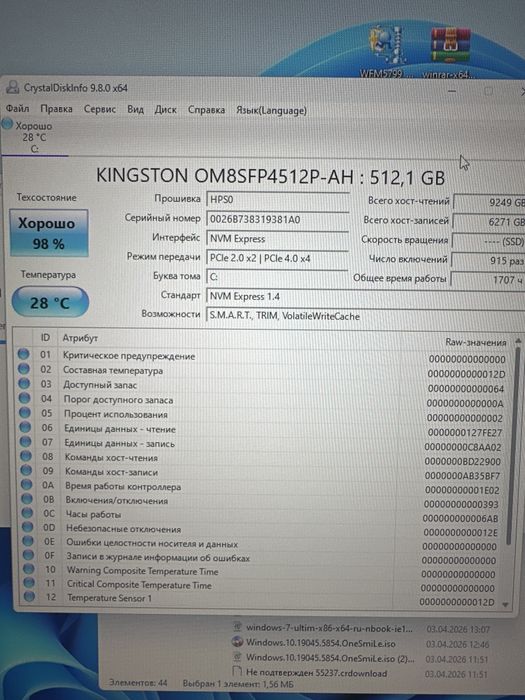This screenshot has width=525, height=700.
Task: Click status icon of row 0B Включения/отключения
Action: pyautogui.click(x=27, y=499)
